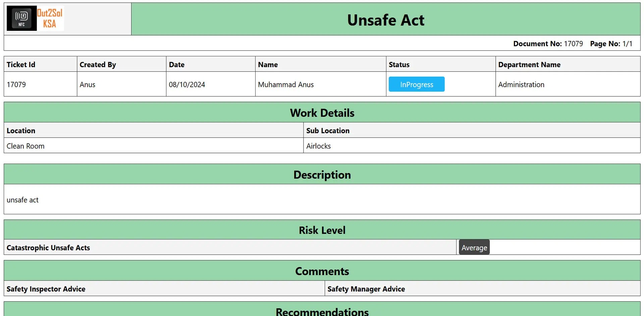The width and height of the screenshot is (644, 316).
Task: Click the Out2Sol KSA logo text
Action: (x=50, y=18)
